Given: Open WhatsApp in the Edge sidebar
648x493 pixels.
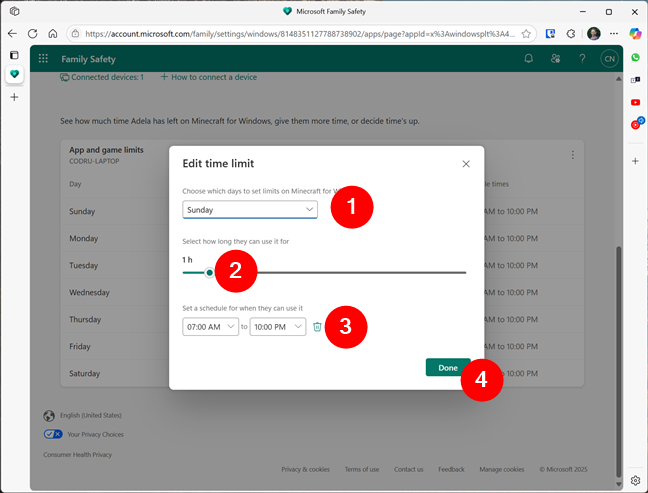Looking at the screenshot, I should (636, 57).
